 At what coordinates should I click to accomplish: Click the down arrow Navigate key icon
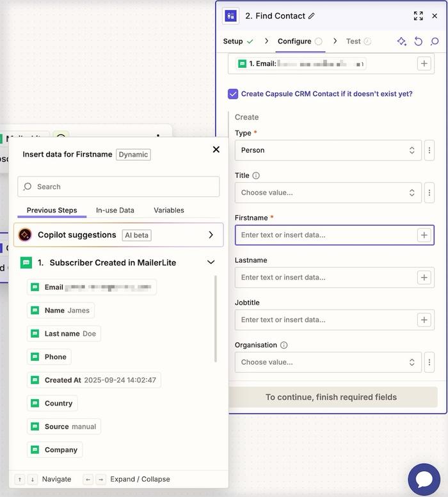[33, 479]
